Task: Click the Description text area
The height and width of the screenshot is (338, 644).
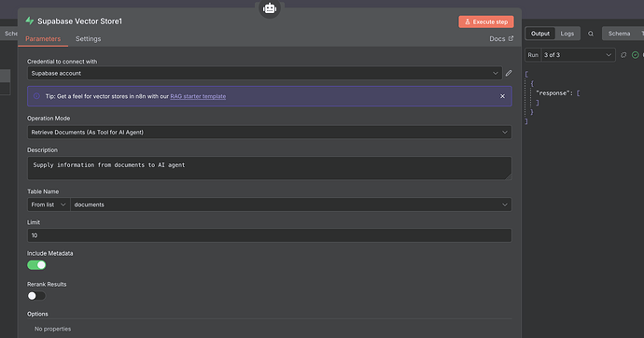Action: tap(270, 168)
